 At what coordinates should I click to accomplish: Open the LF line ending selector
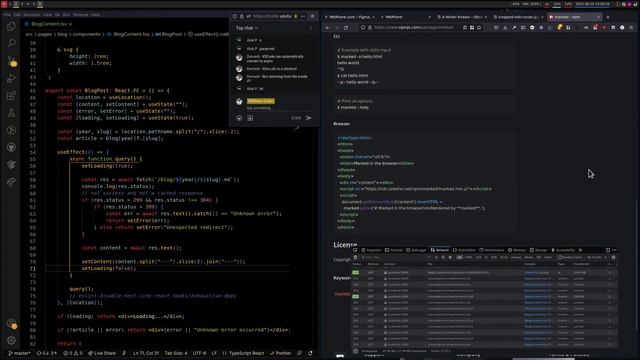pyautogui.click(x=214, y=353)
